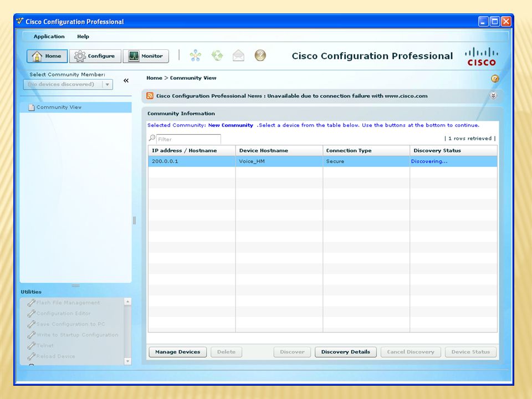Viewport: 532px width, 399px height.
Task: Sort by IP address / Hostname column
Action: tap(192, 151)
